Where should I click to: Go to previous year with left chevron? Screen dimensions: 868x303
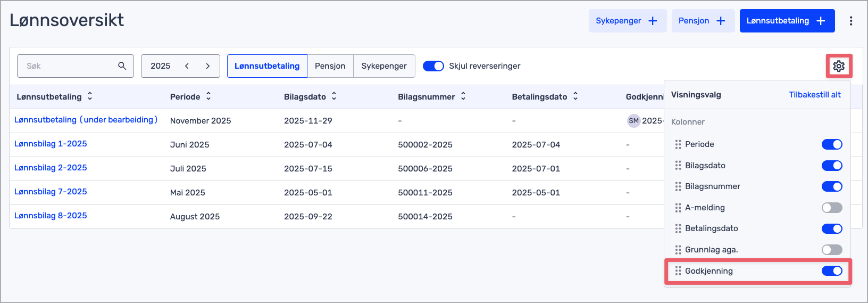[x=187, y=66]
